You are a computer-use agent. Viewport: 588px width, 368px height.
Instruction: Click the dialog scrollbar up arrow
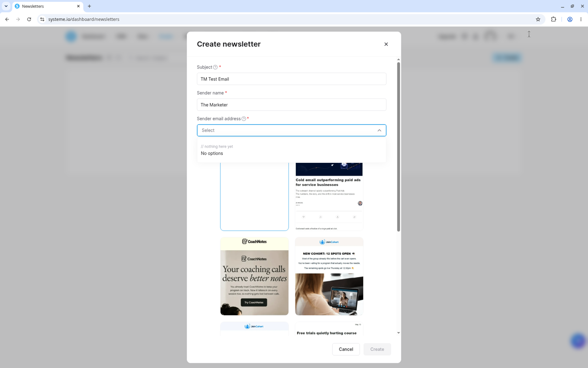(x=398, y=59)
